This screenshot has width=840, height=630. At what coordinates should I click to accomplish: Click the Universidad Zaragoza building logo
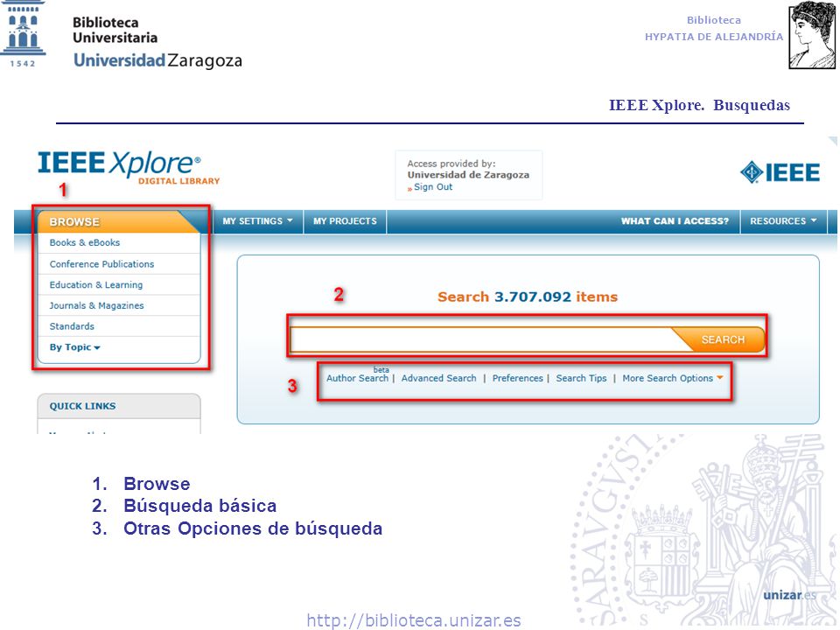click(23, 34)
